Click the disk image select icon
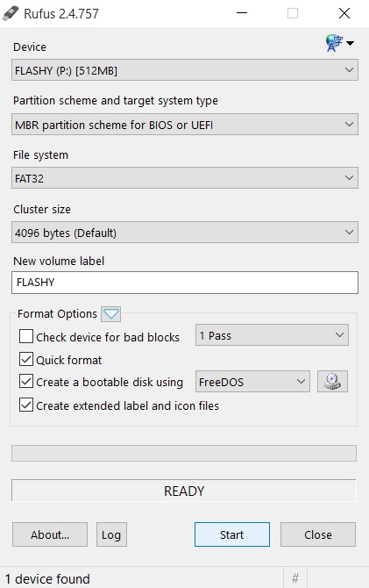Image resolution: width=369 pixels, height=588 pixels. click(332, 382)
